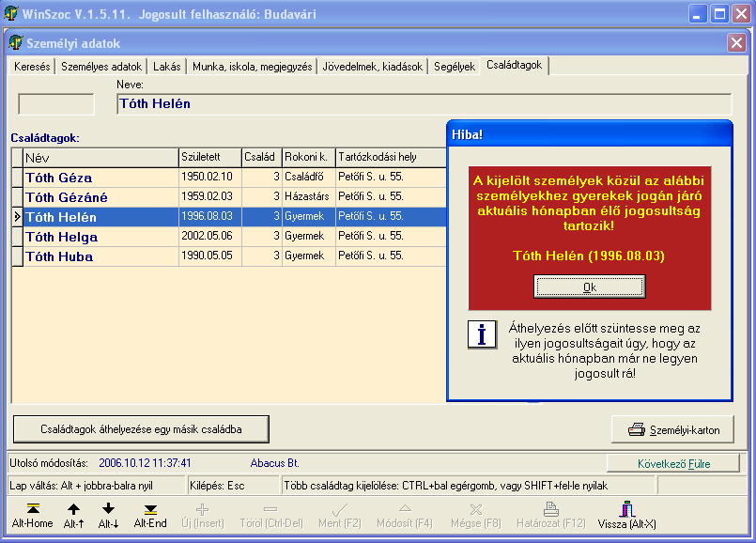Click the Hiba! dialog title bar
The image size is (756, 543).
point(589,134)
